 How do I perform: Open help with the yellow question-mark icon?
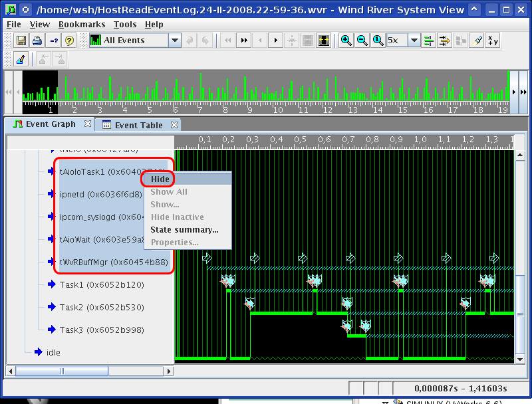click(69, 41)
